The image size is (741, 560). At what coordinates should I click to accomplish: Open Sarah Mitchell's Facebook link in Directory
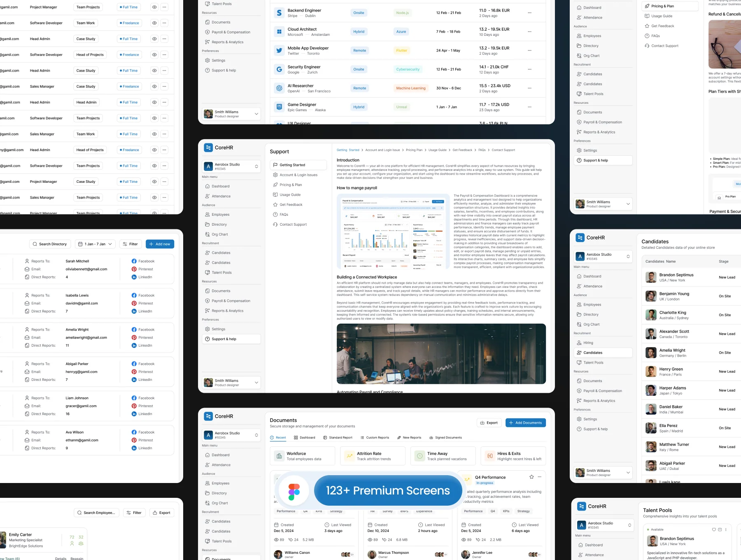(143, 261)
